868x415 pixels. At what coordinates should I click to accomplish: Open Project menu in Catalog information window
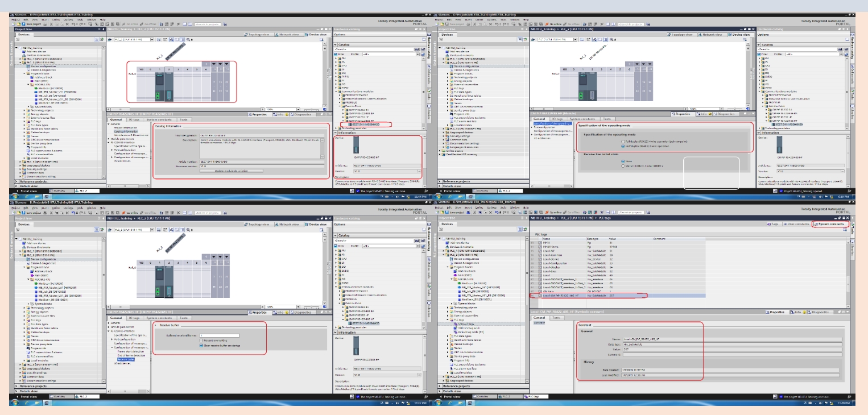click(x=16, y=20)
